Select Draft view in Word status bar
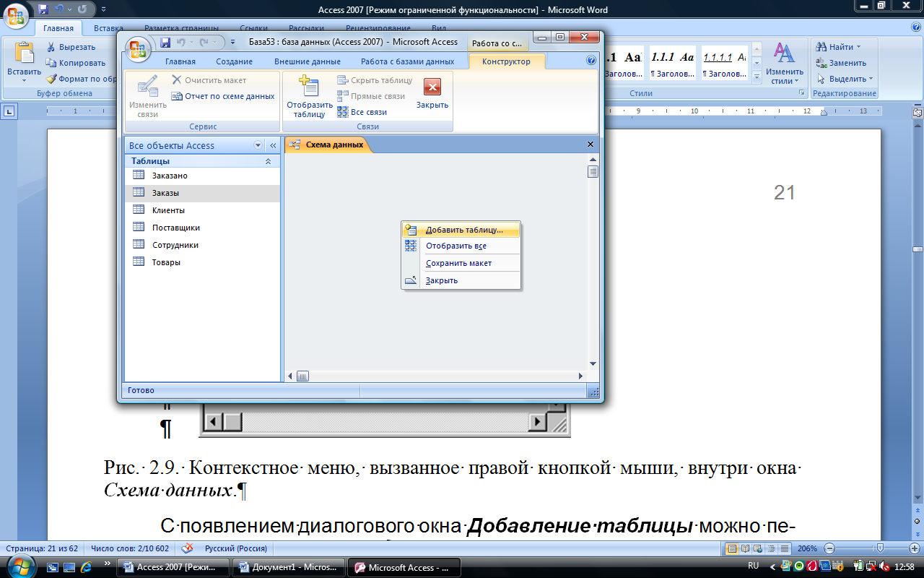The image size is (924, 578). [x=785, y=548]
